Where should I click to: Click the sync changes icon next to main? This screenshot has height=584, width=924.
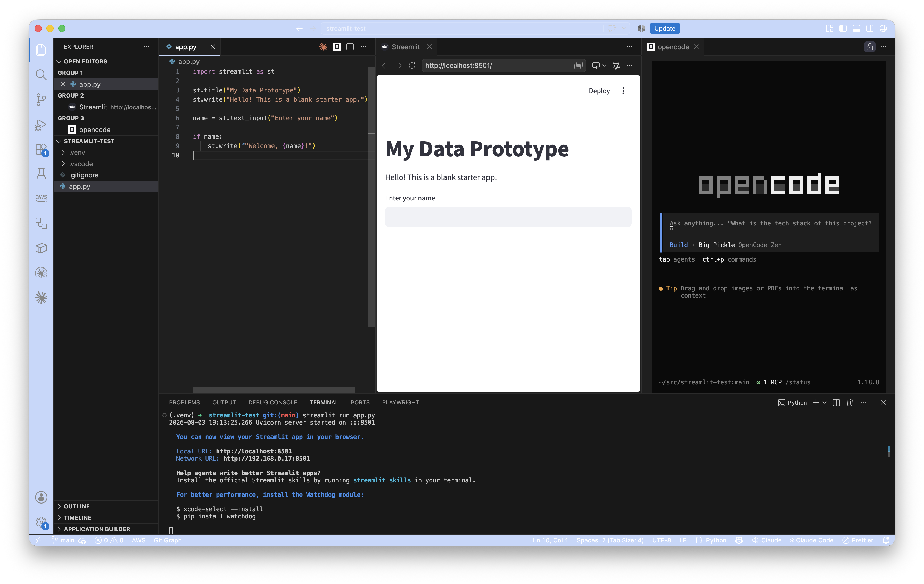click(82, 540)
